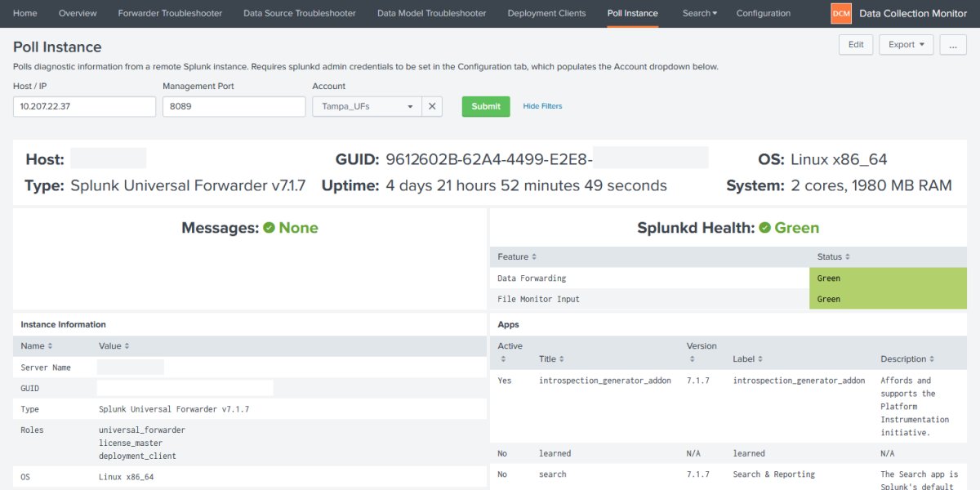The width and height of the screenshot is (980, 490).
Task: Click the deployment_client role value
Action: click(x=137, y=456)
